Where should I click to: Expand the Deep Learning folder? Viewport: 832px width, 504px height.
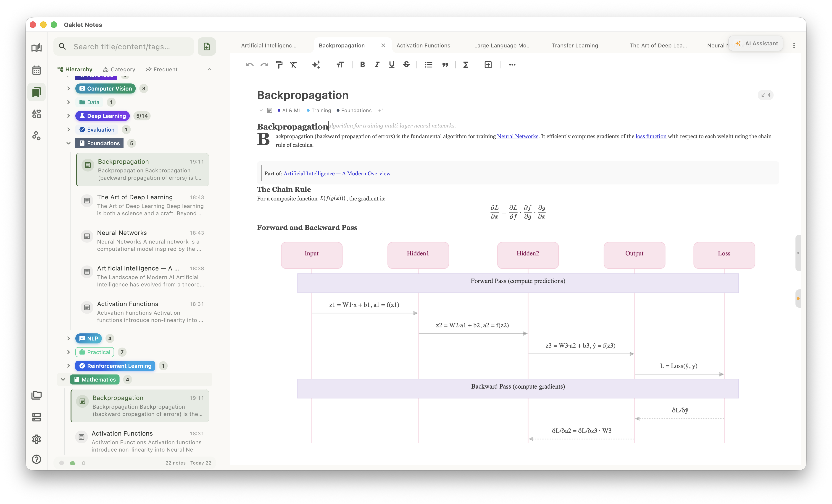click(68, 116)
